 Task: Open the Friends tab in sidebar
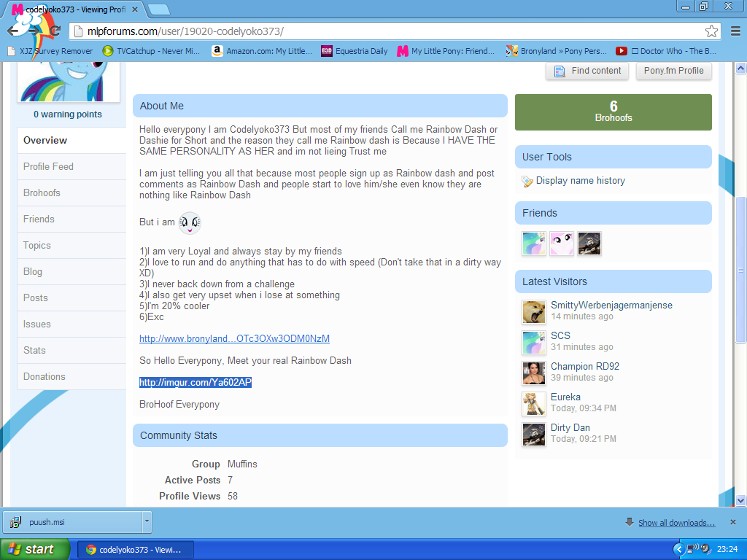pos(39,219)
